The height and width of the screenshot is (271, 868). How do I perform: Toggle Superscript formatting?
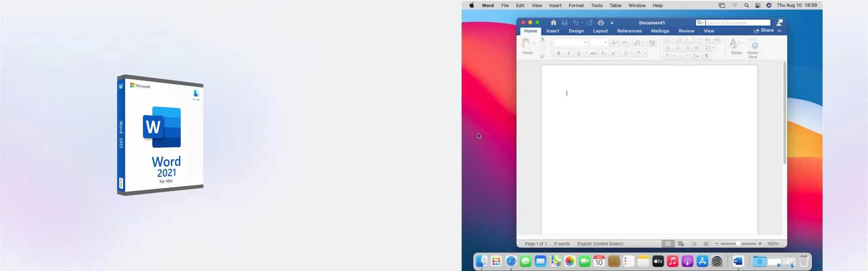(614, 53)
